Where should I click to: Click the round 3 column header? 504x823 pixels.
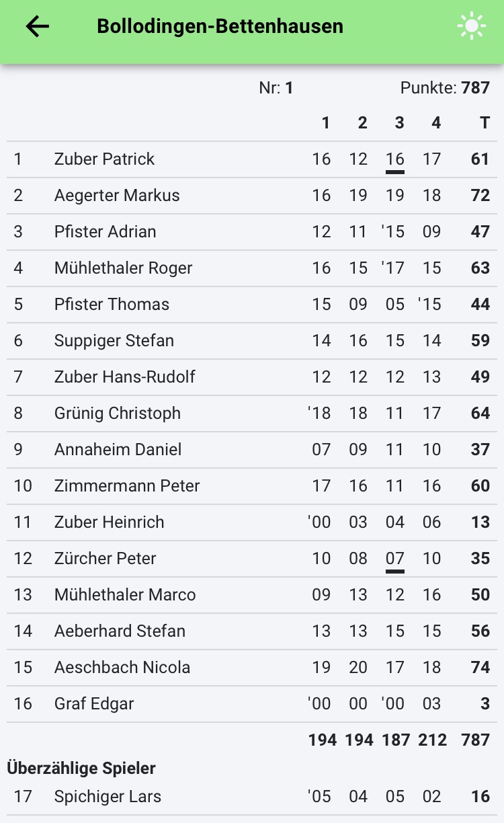pos(399,122)
